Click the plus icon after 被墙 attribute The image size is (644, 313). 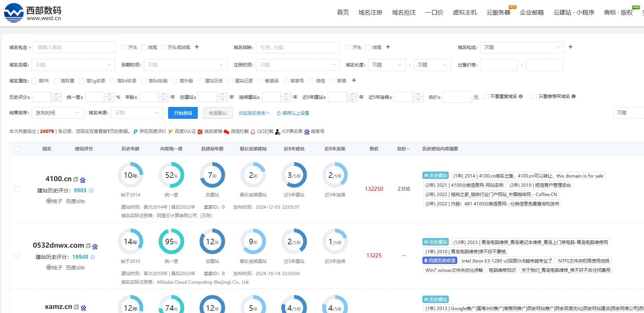[x=354, y=80]
